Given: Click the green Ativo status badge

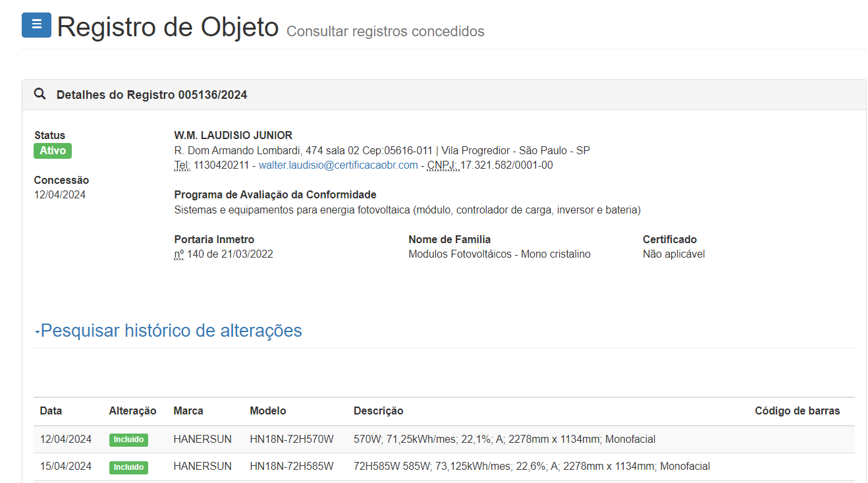Looking at the screenshot, I should [x=53, y=150].
